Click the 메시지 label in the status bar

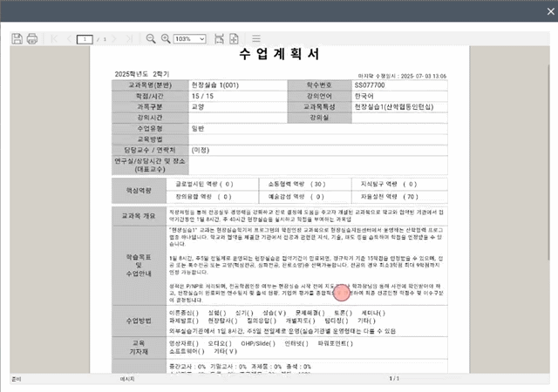coord(128,380)
